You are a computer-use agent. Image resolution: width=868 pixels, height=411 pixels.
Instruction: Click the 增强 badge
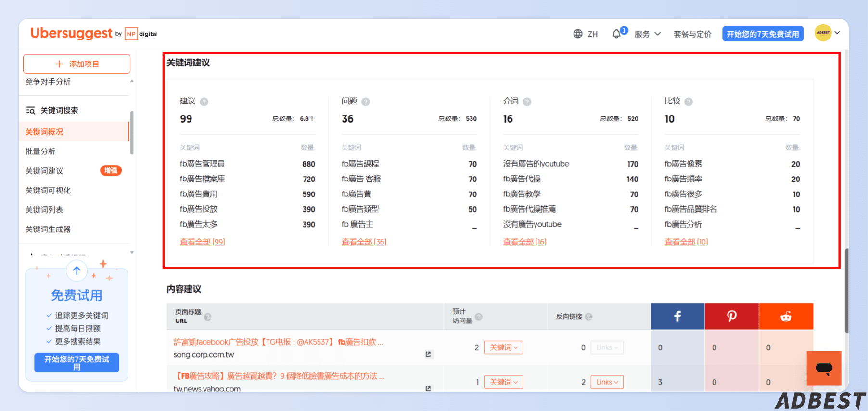111,170
